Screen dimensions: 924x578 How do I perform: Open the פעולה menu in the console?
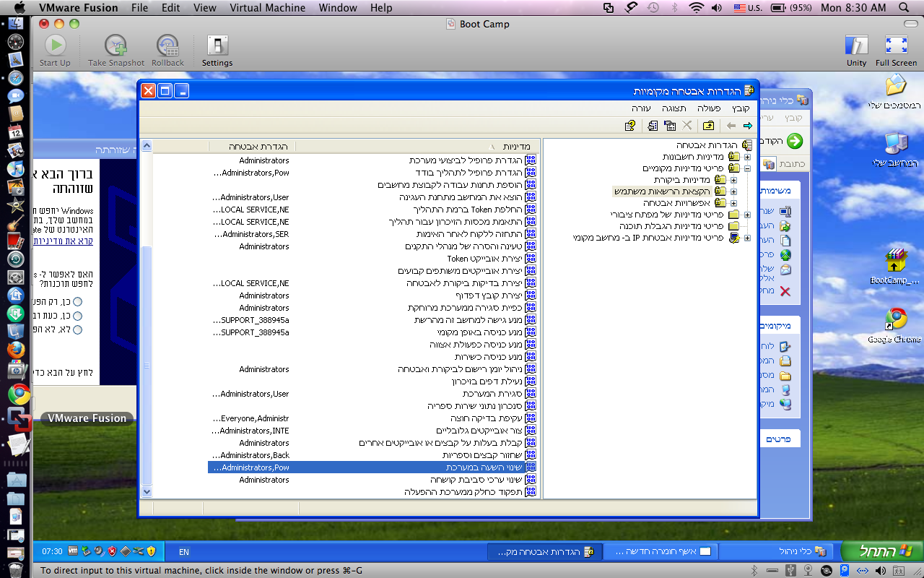click(709, 108)
